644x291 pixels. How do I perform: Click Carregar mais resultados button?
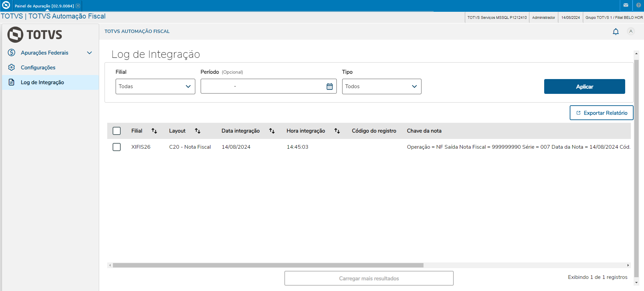click(369, 278)
